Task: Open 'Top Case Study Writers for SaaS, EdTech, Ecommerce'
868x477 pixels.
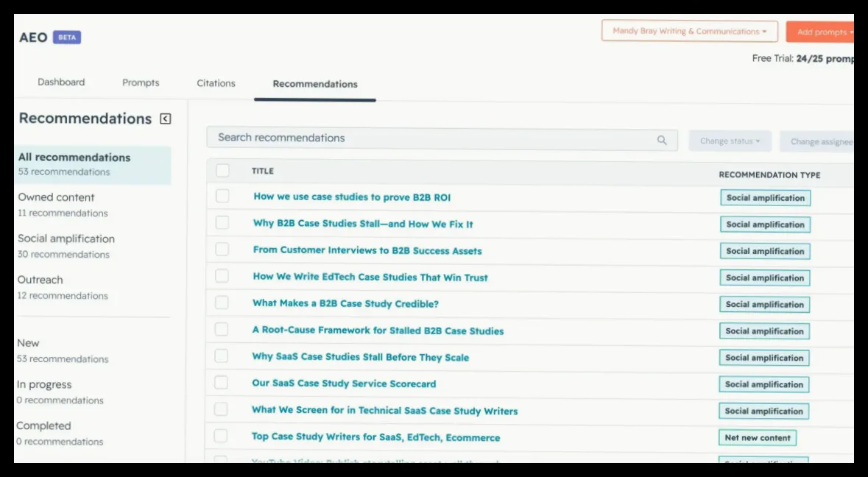Action: click(376, 437)
